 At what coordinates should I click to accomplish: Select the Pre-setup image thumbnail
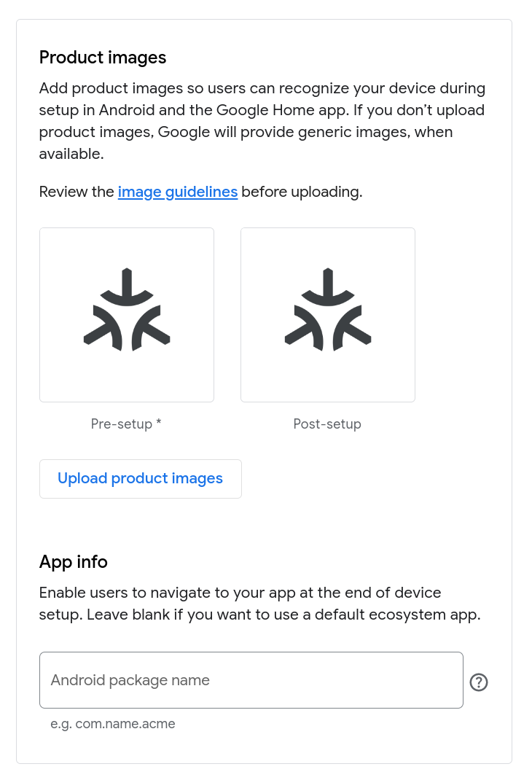click(126, 315)
